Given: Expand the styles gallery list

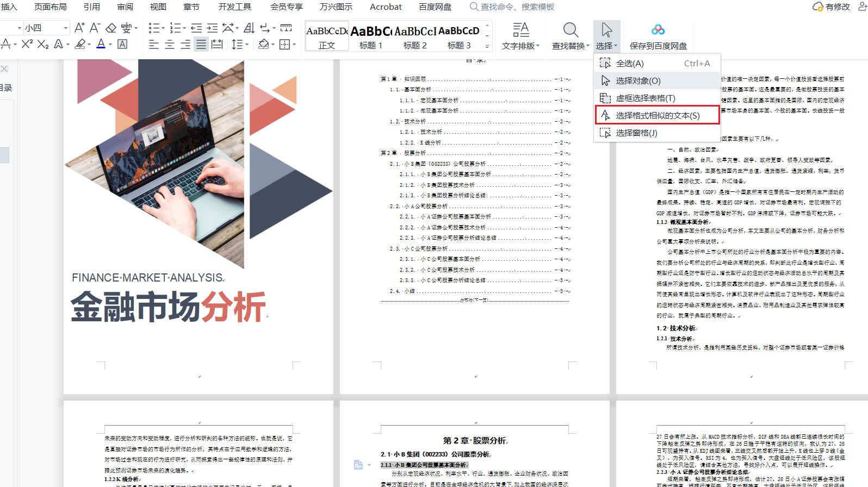Looking at the screenshot, I should (x=487, y=47).
